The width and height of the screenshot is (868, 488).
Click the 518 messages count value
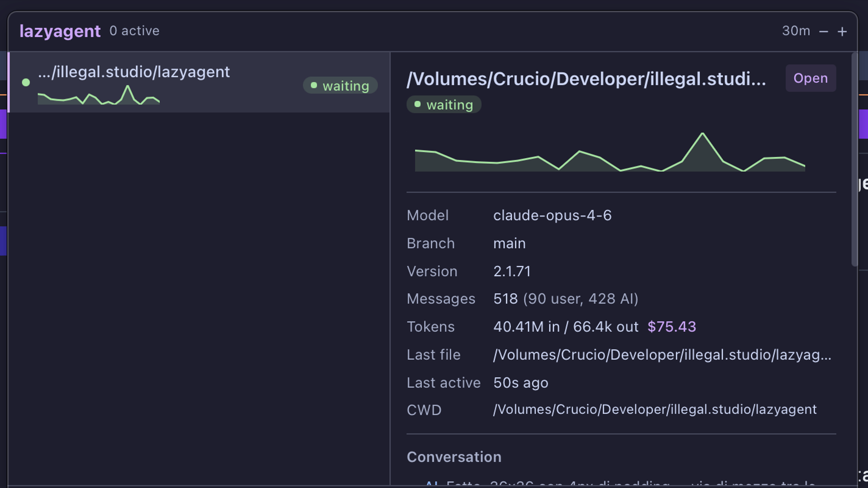(505, 299)
